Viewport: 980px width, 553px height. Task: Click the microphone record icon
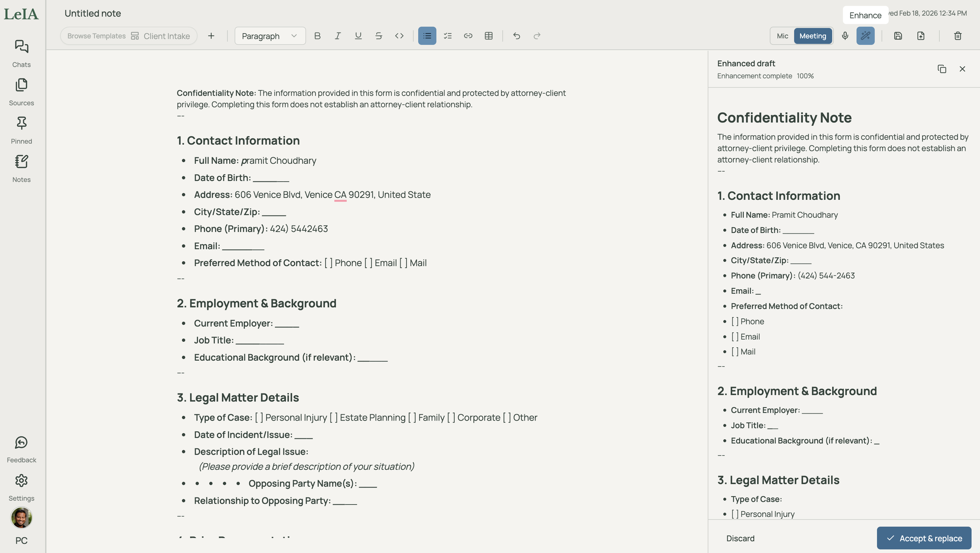(x=845, y=36)
